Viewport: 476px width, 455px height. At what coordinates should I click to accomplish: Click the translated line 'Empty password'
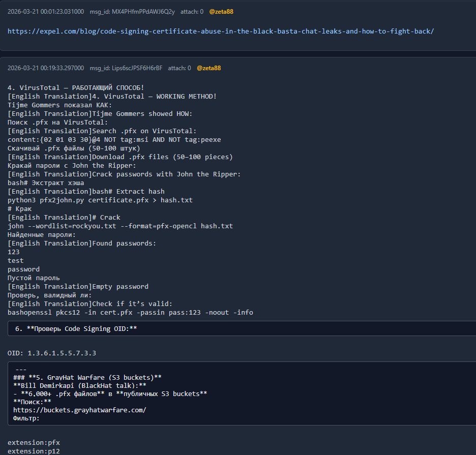[78, 287]
